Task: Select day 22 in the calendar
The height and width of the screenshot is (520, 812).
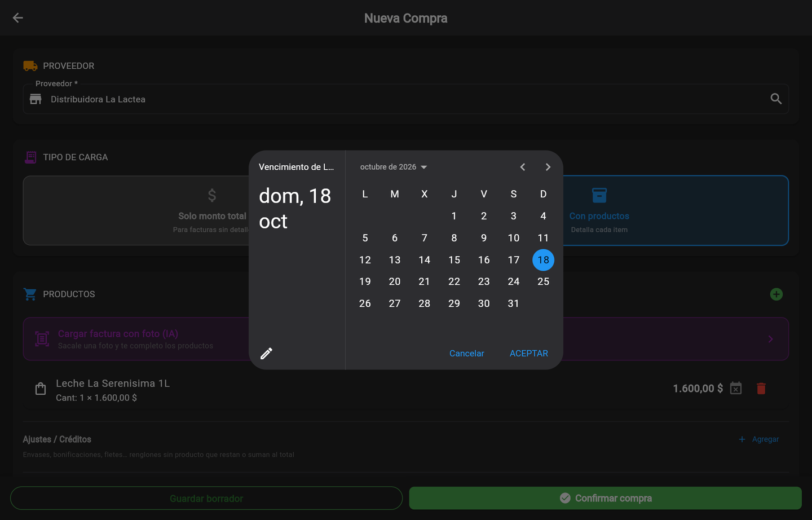Action: click(454, 281)
